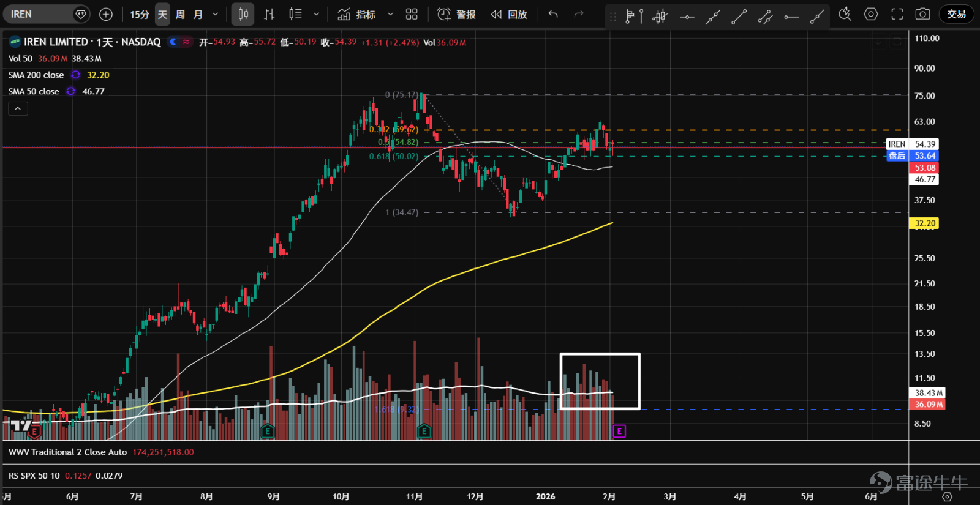Select the ray line drawing tool

817,17
